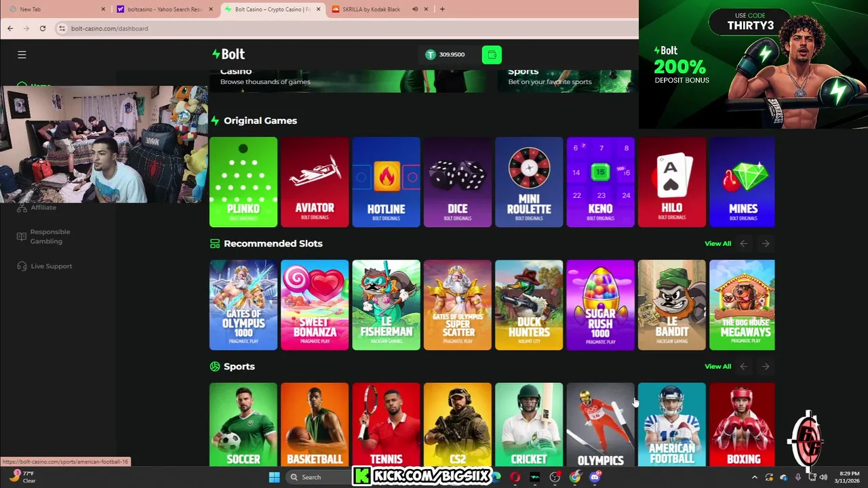Open Gates of Olympus Super Scatter slot
The image size is (868, 488).
click(458, 305)
